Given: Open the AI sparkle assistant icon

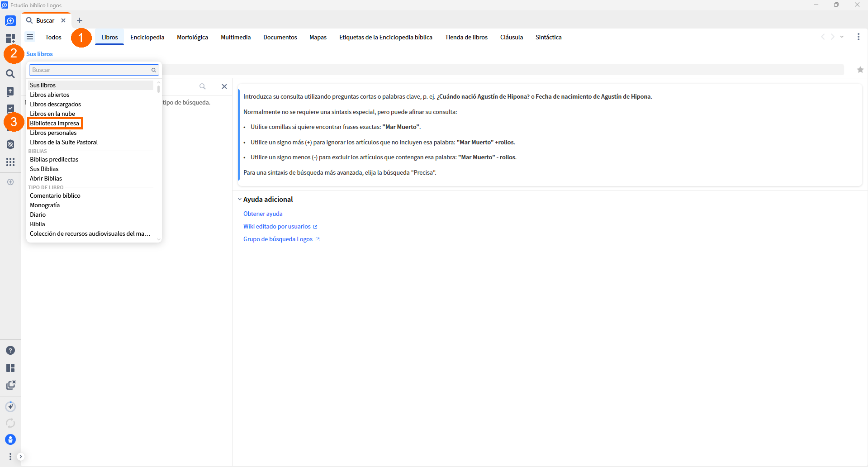Looking at the screenshot, I should [10, 406].
